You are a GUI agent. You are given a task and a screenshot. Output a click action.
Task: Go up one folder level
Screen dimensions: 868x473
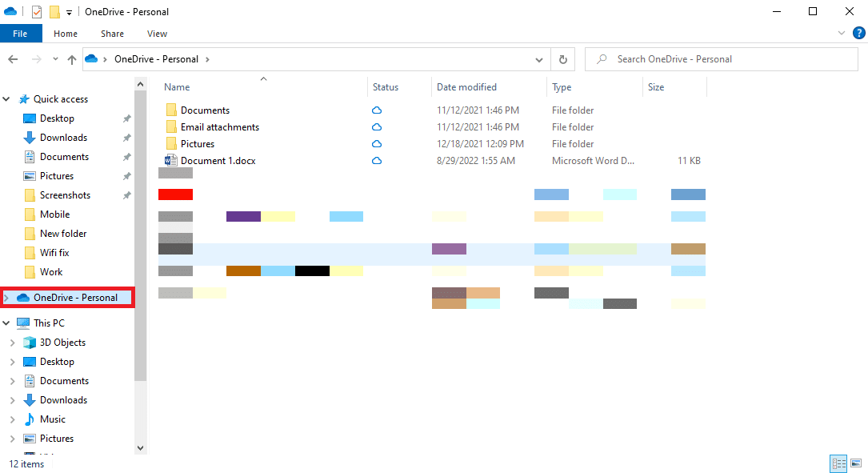[71, 59]
